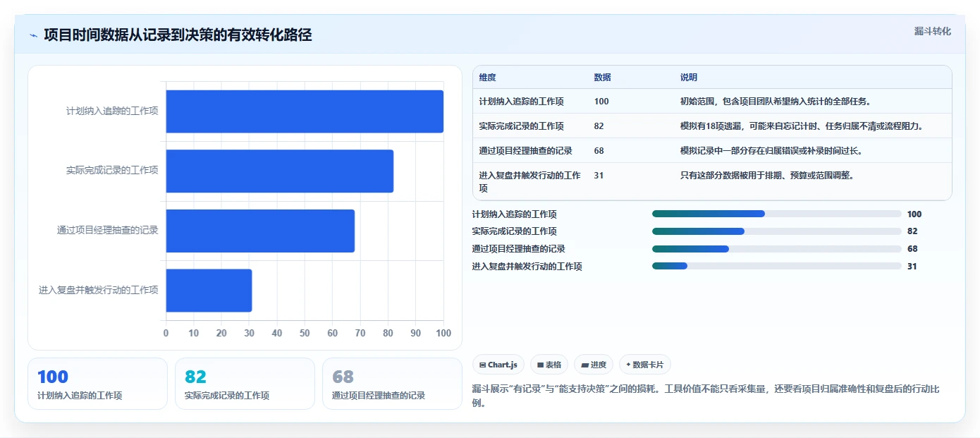Click the page title 项目时间数据从记录到决策的有效转化路径

(178, 35)
